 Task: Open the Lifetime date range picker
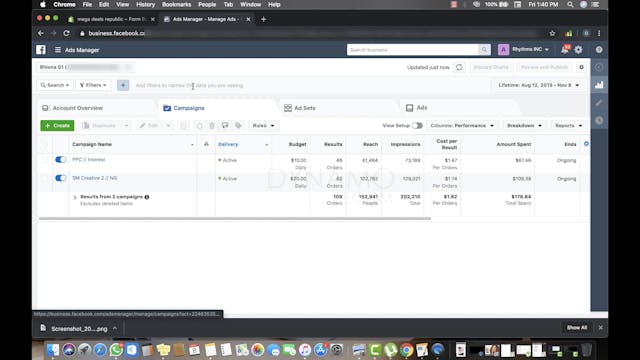(538, 85)
